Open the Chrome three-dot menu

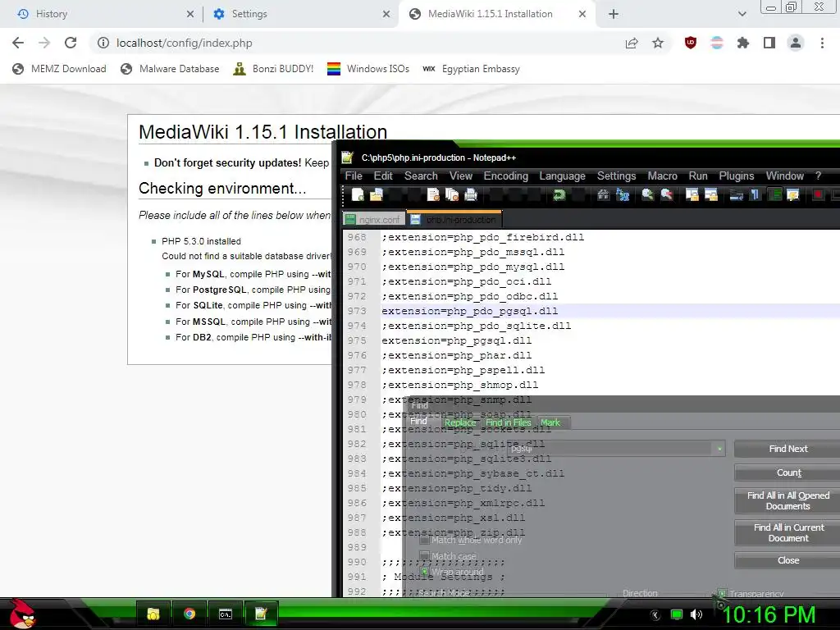(822, 43)
